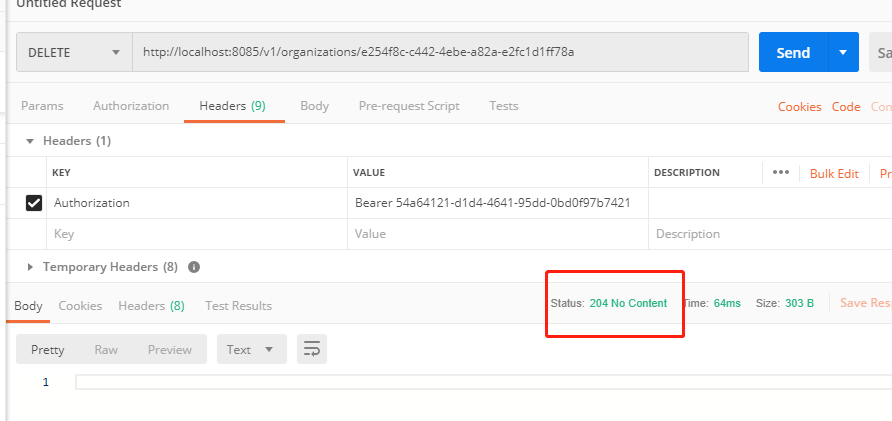Switch to the Authorization tab
Screen dimensions: 892x421
point(131,106)
